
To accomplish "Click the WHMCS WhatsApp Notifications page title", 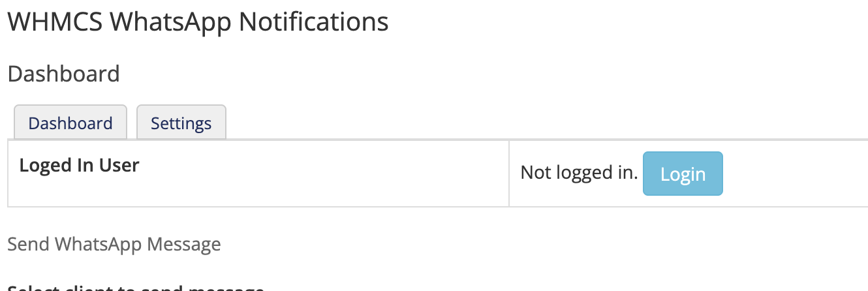I will tap(198, 23).
